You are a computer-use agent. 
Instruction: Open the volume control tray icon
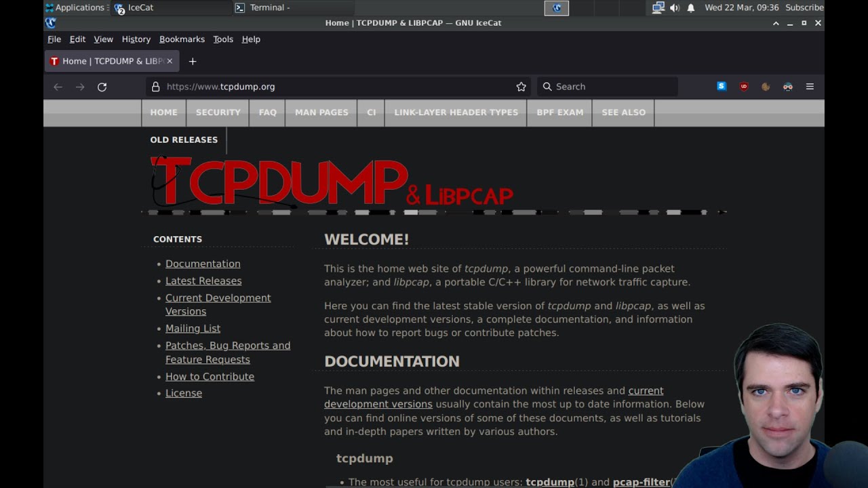(x=675, y=7)
